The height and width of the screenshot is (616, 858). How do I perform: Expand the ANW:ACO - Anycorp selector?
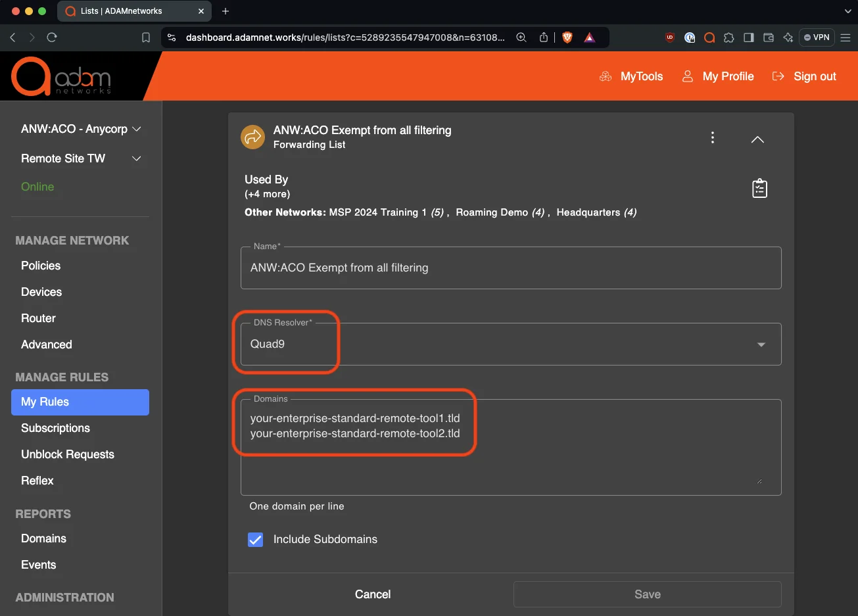click(x=81, y=129)
